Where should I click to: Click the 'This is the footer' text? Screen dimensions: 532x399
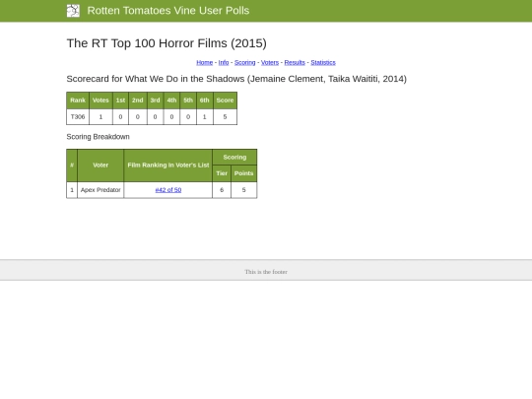click(x=266, y=272)
